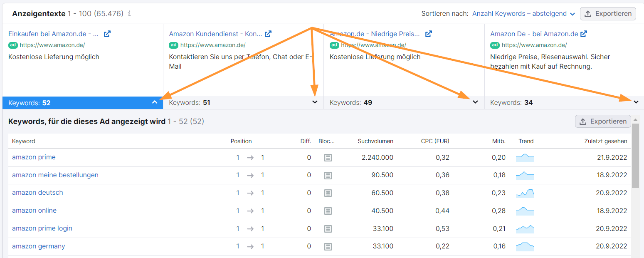Sort table by Suchvolumen column header

pos(375,141)
